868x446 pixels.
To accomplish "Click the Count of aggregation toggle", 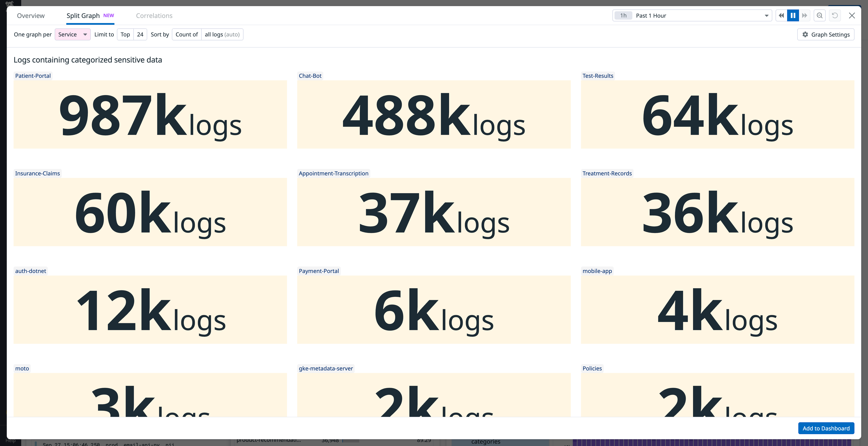I will [187, 34].
